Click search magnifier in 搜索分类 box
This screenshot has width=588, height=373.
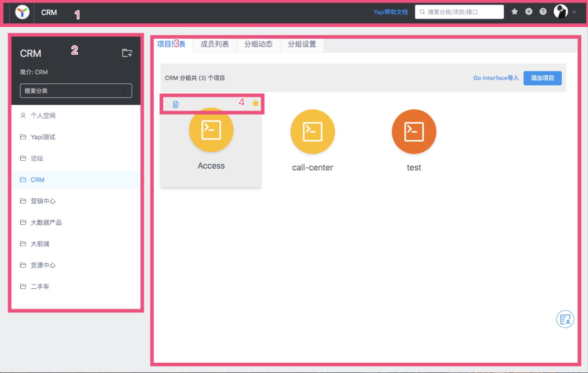(124, 91)
